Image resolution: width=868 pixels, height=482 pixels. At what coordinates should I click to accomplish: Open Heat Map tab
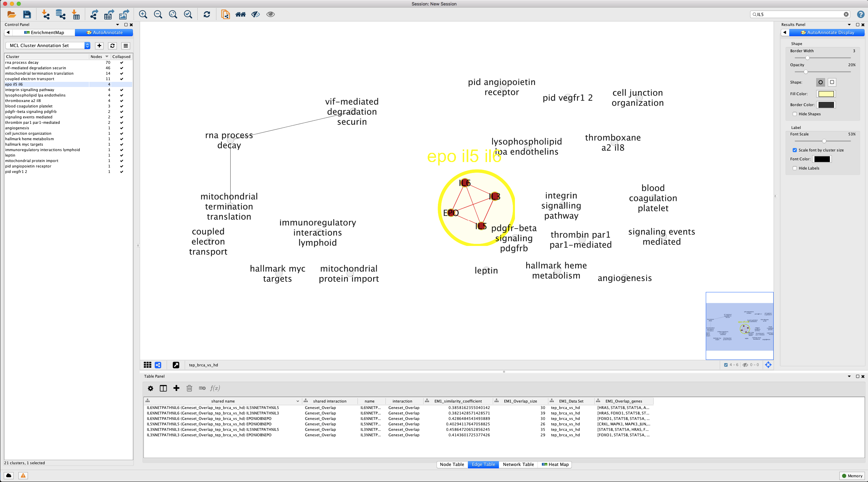(555, 464)
